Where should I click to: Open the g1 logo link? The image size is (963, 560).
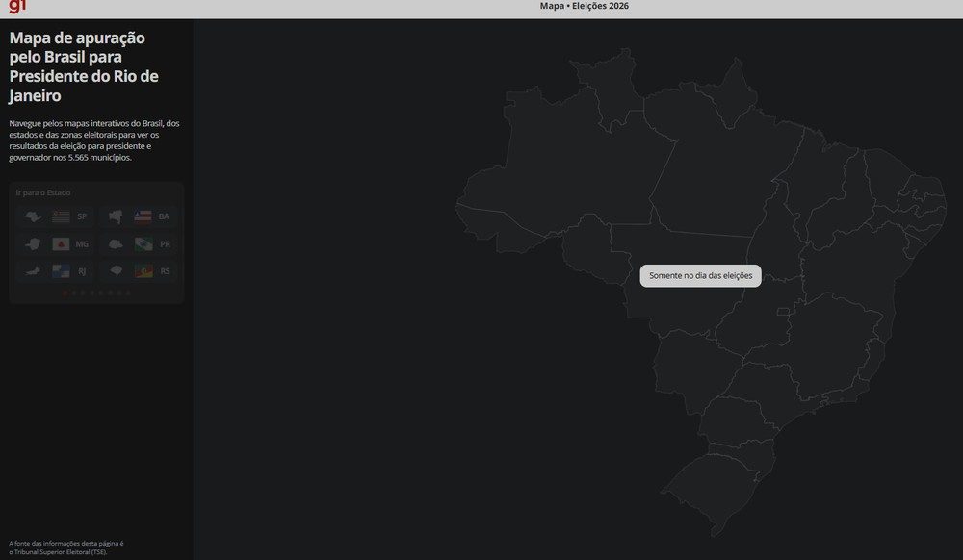pyautogui.click(x=17, y=6)
